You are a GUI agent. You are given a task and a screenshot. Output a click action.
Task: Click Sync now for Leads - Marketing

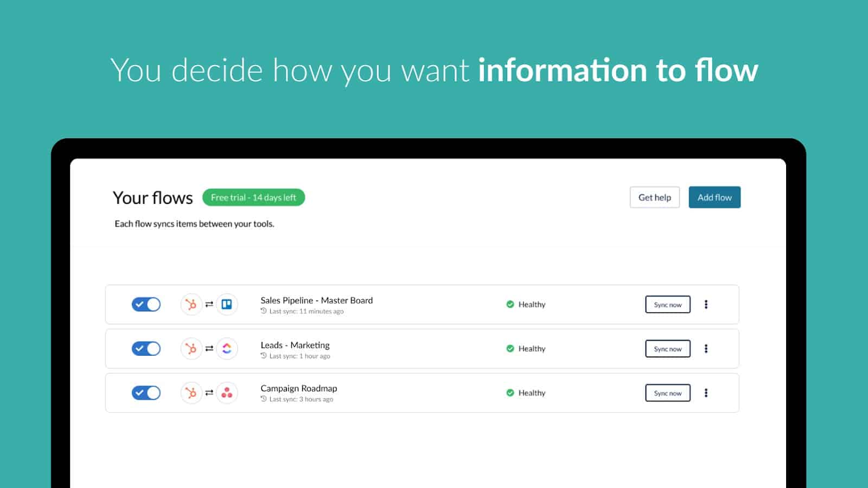click(x=668, y=349)
